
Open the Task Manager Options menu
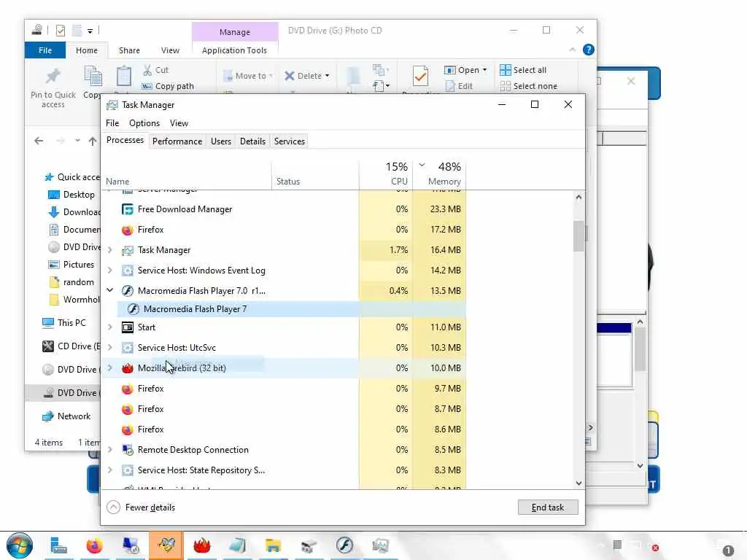pos(144,122)
